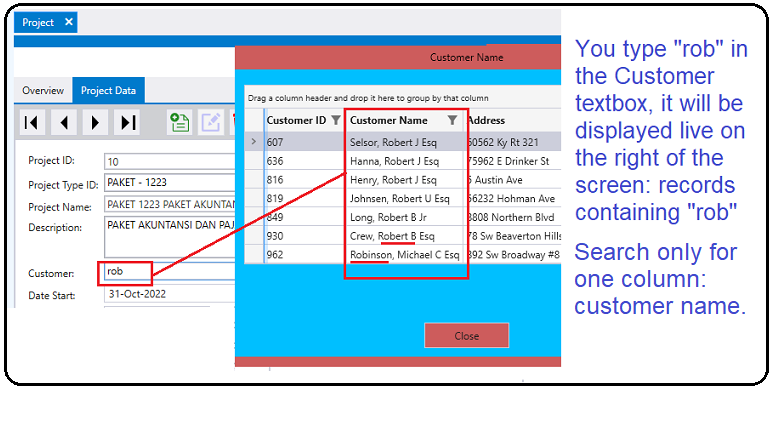Open the Customer Name column filter
This screenshot has height=424, width=778.
[x=453, y=120]
